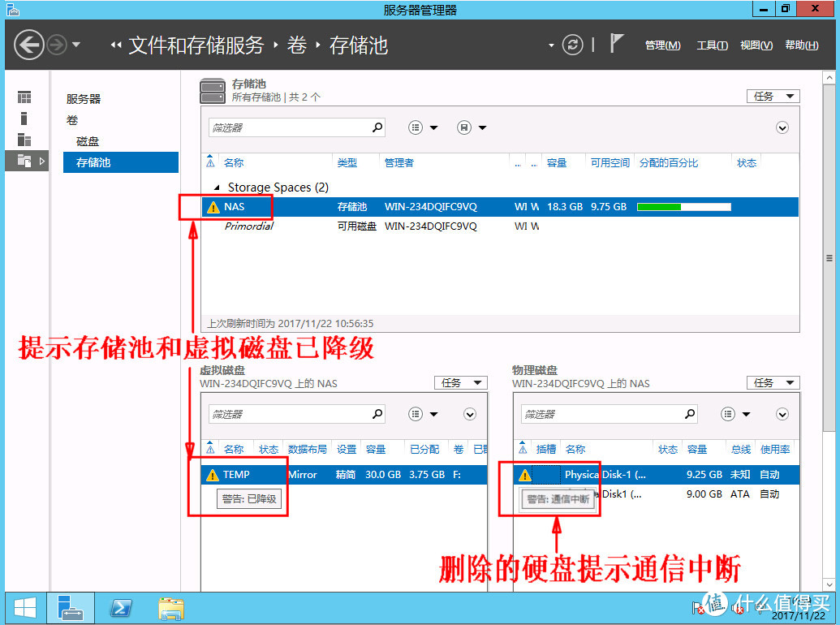
Task: Go back with the navigation back arrow
Action: pyautogui.click(x=29, y=45)
